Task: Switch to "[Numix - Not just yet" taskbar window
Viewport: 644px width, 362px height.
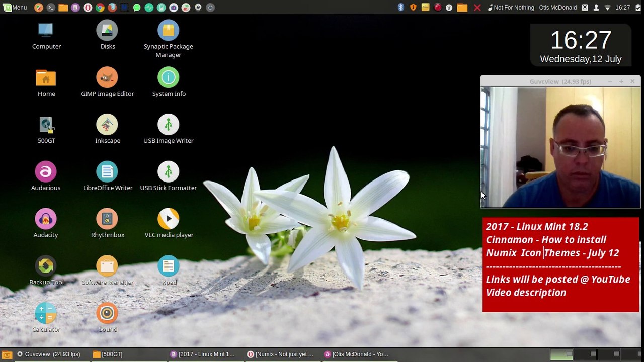Action: 280,354
